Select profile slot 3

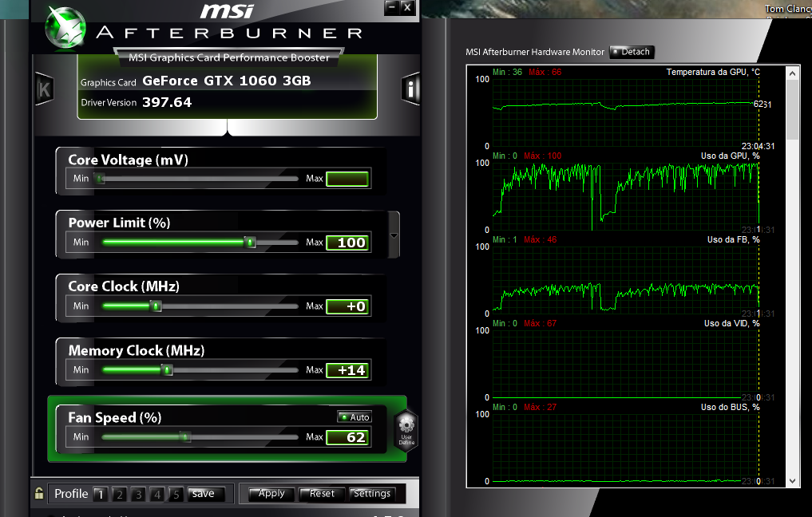tap(138, 494)
